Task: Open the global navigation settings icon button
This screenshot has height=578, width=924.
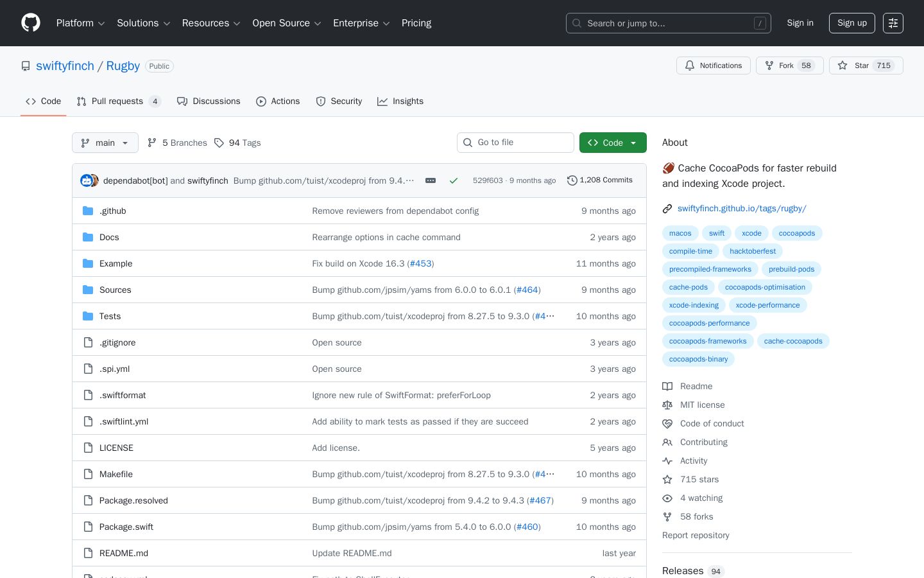Action: (893, 23)
